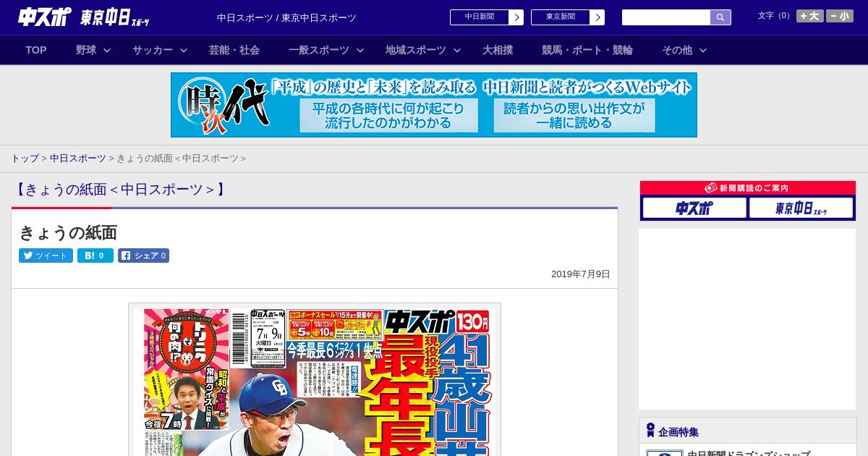Image resolution: width=868 pixels, height=456 pixels.
Task: Click the 新聞購読のご案内 header
Action: (x=748, y=187)
